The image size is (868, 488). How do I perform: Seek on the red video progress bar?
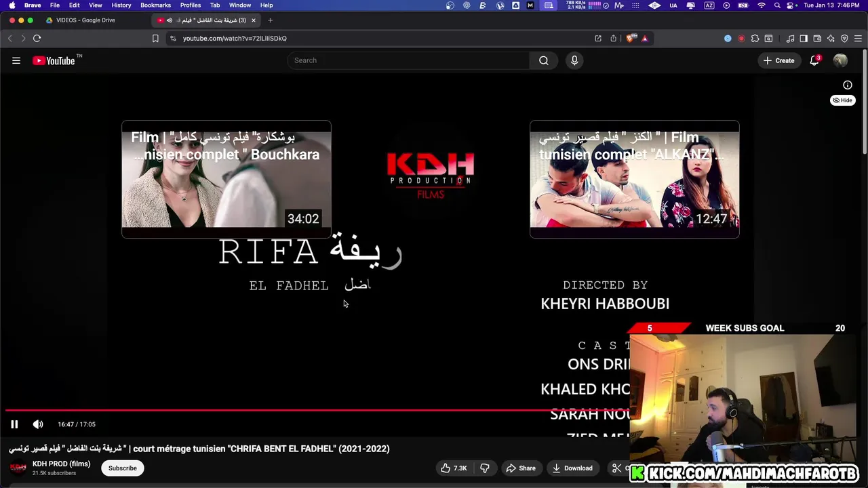click(317, 410)
